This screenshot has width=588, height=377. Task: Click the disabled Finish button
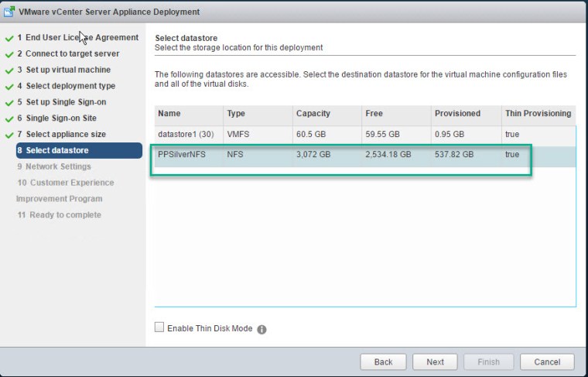coord(488,362)
